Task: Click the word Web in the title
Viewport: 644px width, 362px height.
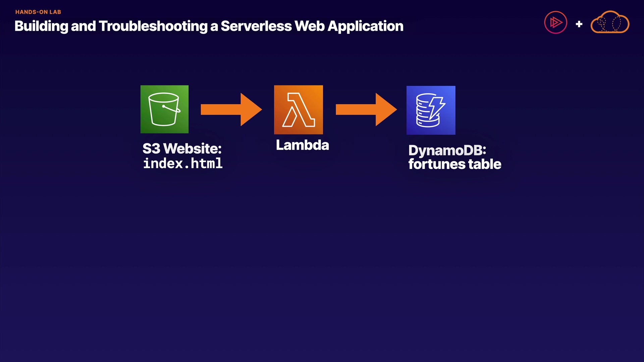Action: pyautogui.click(x=309, y=26)
